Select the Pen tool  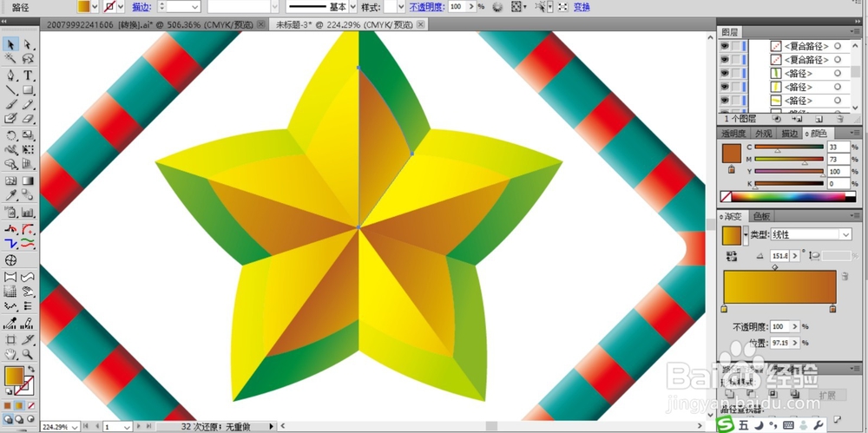pos(10,75)
